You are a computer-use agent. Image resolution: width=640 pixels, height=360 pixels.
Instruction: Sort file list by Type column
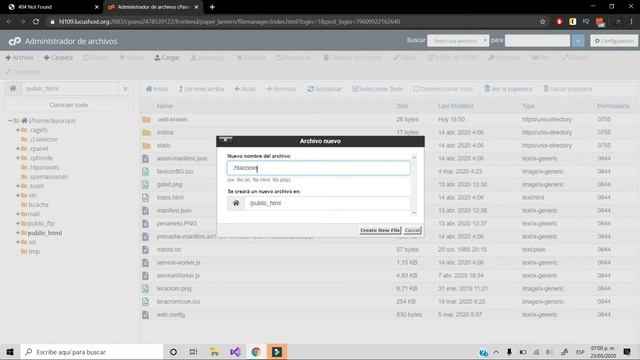click(x=528, y=106)
